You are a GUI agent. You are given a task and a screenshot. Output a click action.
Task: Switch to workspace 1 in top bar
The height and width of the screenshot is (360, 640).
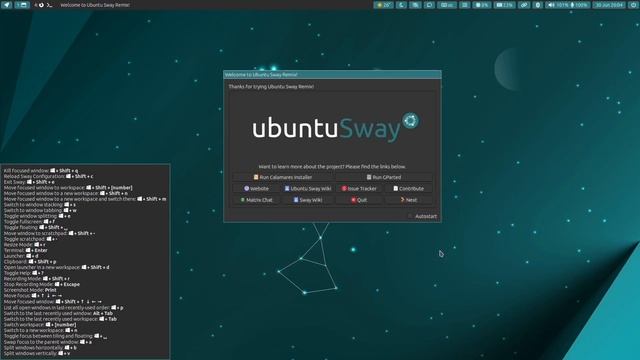pos(22,5)
